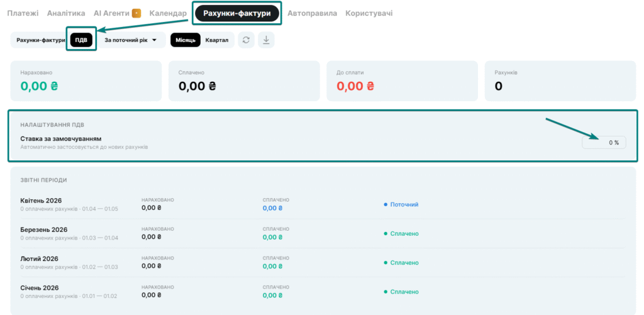Click the default VAT rate percent field

point(604,143)
